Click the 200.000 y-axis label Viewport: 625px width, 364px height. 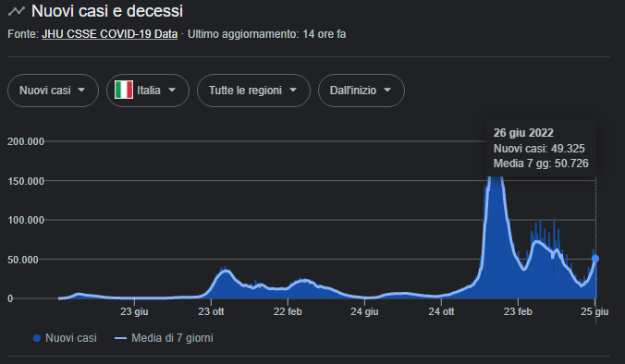coord(26,141)
